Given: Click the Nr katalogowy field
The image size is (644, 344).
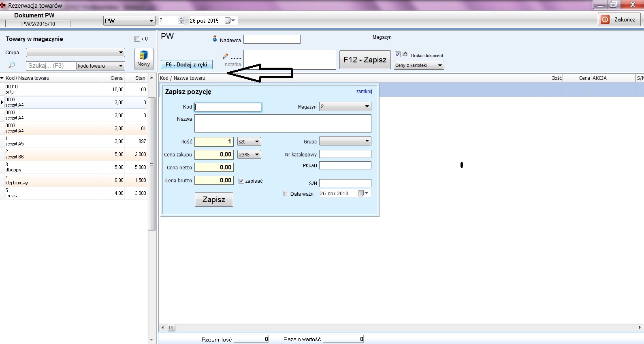Looking at the screenshot, I should (345, 154).
